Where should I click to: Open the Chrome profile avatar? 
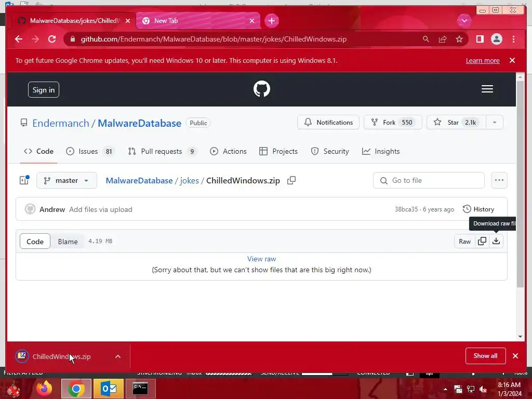tap(496, 39)
